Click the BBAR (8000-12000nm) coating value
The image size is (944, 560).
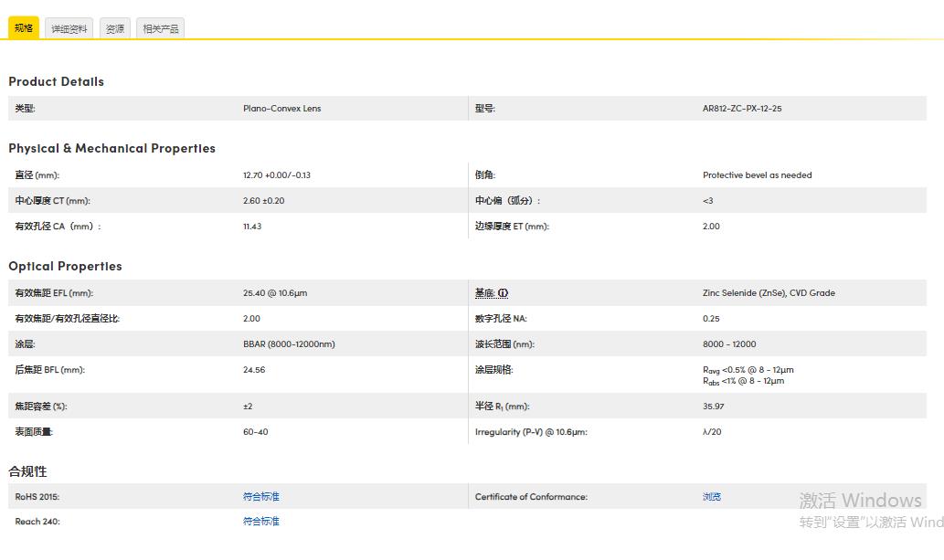coord(289,344)
